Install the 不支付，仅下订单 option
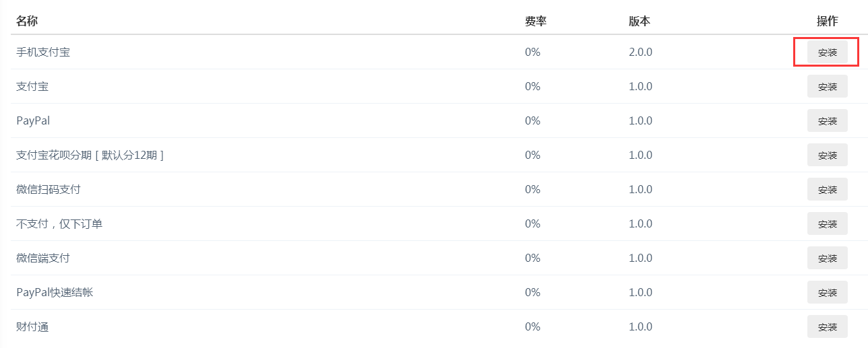868x348 pixels. click(827, 224)
